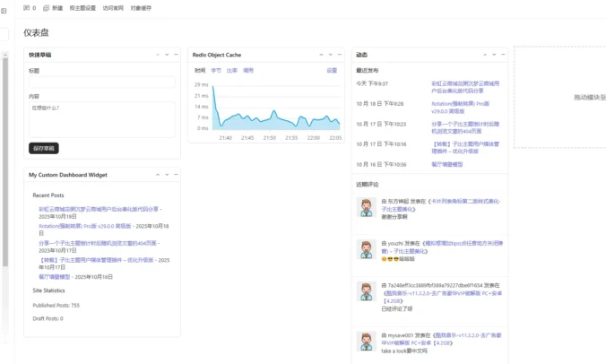Open the 404 page post link in Recent Posts
Viewport: 606px width, 364px height.
(98, 243)
